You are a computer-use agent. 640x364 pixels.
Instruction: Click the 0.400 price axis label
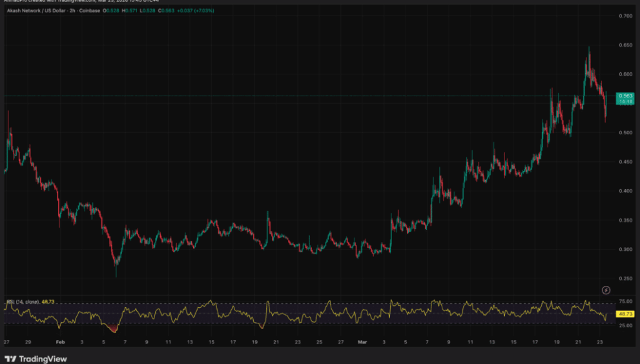coord(625,191)
